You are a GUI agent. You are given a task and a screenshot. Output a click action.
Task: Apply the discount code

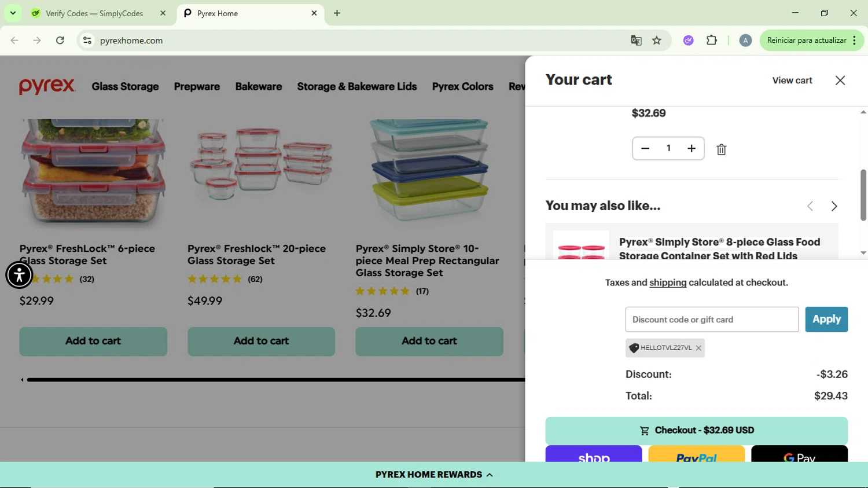[x=826, y=320]
